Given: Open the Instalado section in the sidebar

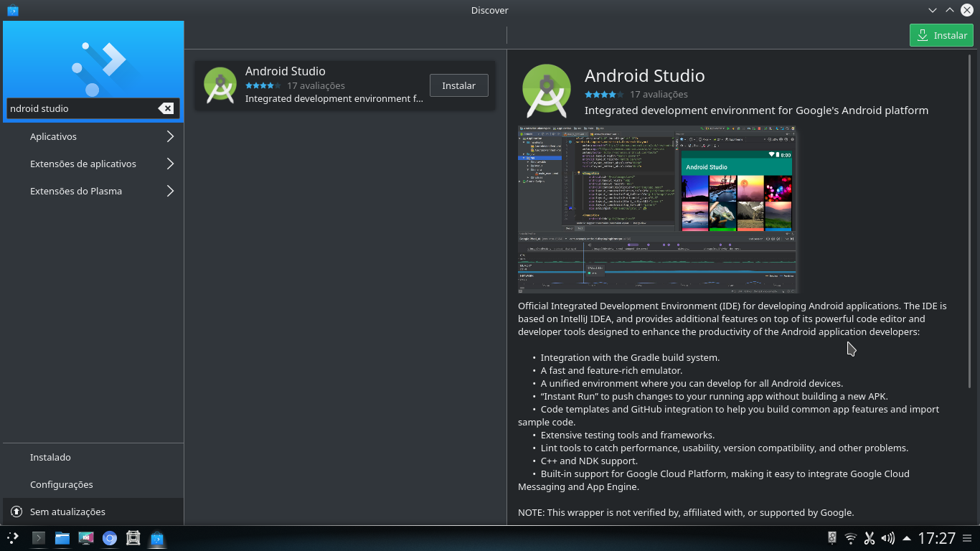Looking at the screenshot, I should pos(50,457).
